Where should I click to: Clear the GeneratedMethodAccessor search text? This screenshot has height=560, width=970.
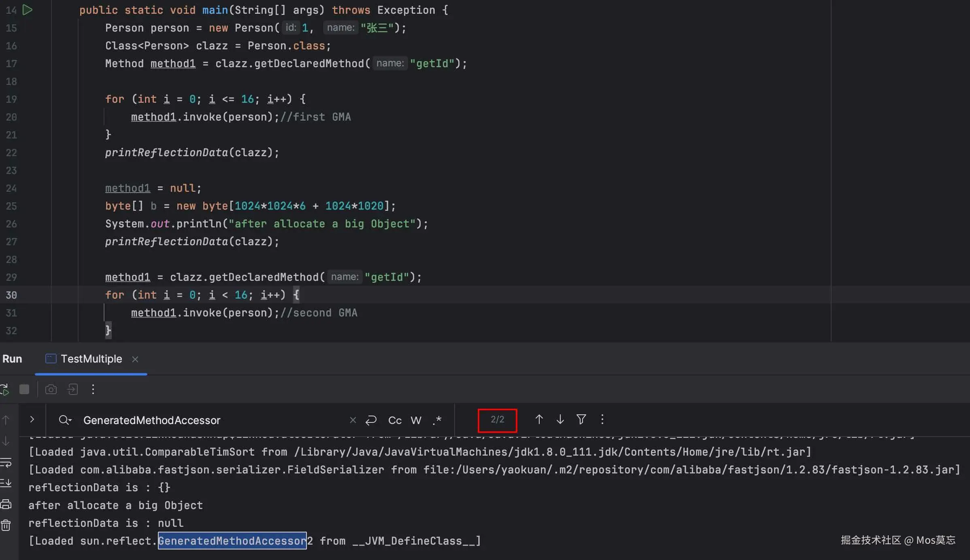[x=353, y=420]
